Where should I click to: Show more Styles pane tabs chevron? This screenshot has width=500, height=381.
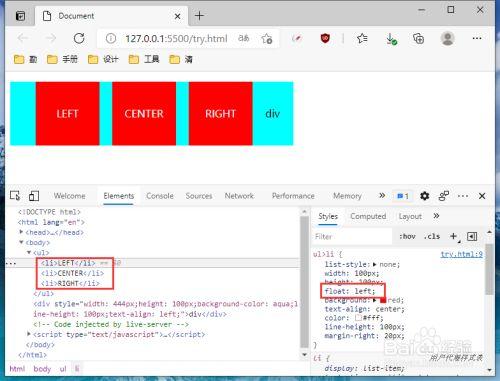(436, 216)
